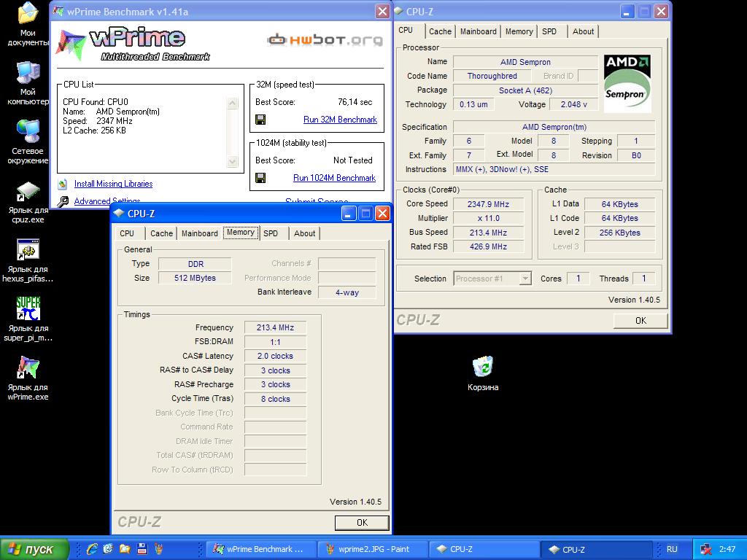Image resolution: width=747 pixels, height=560 pixels.
Task: Click the second quick launch icon after Internet Explorer
Action: coord(108,548)
